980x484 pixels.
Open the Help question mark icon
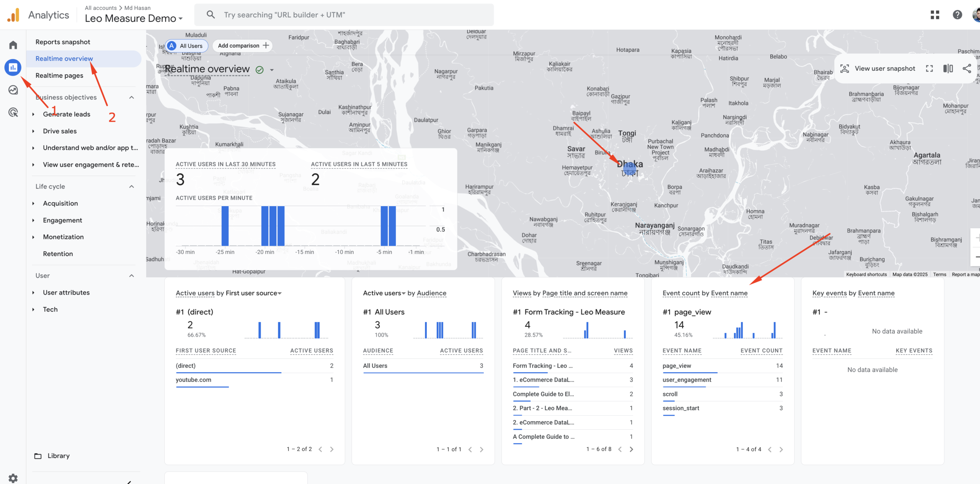click(x=957, y=15)
